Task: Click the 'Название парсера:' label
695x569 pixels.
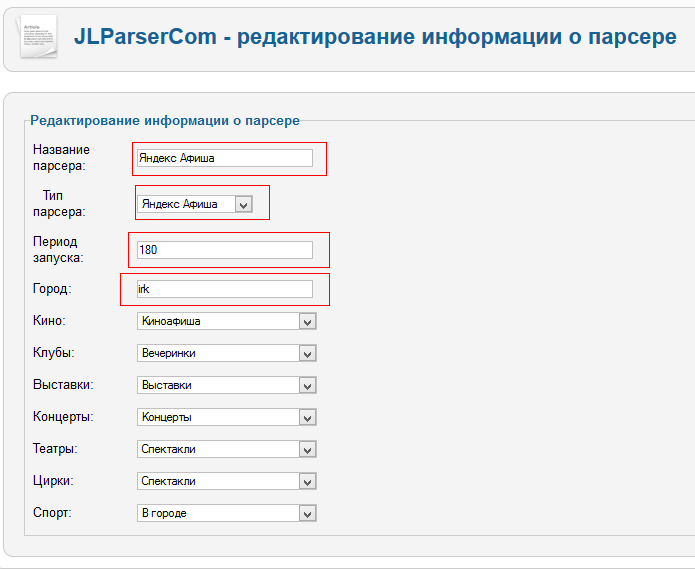Action: (61, 158)
